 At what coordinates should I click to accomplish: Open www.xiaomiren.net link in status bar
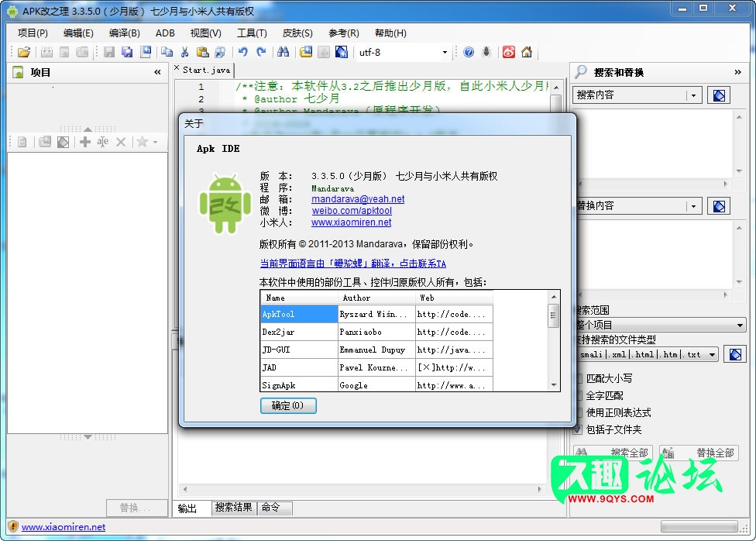point(64,527)
